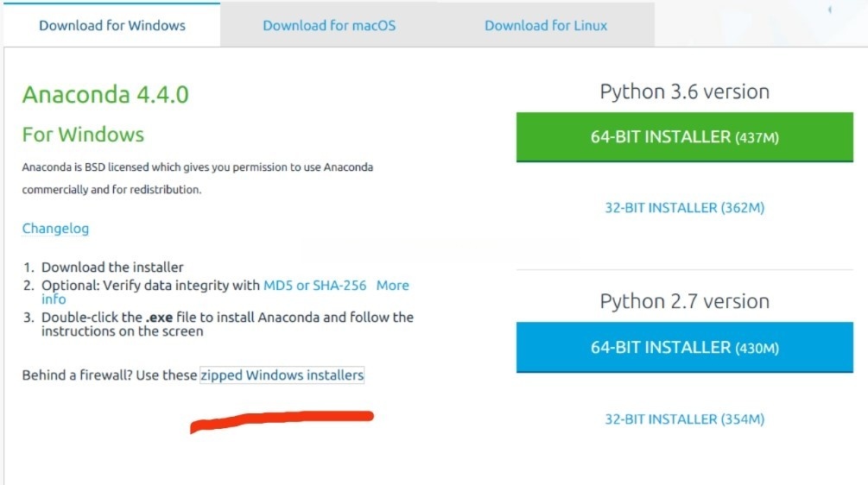
Task: Switch to the Download for Windows tab
Action: (112, 25)
